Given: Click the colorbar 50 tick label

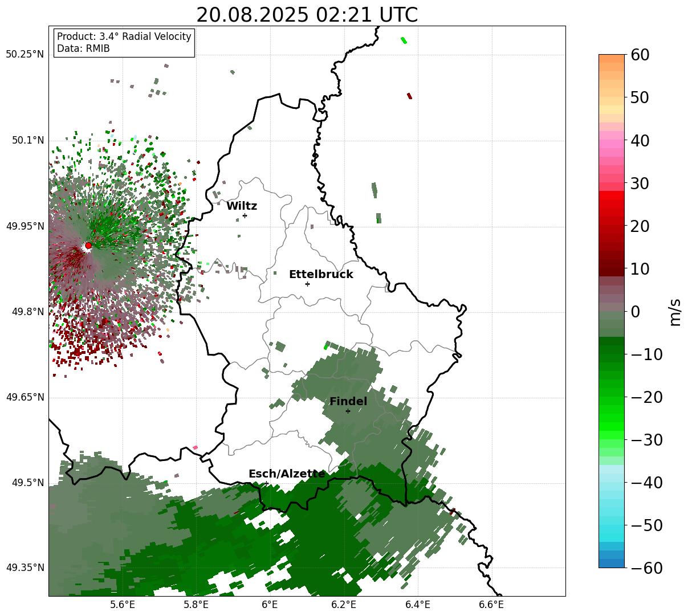Looking at the screenshot, I should click(x=639, y=97).
